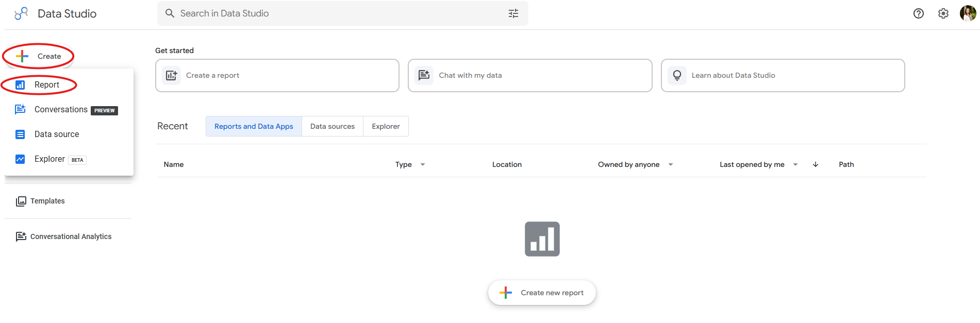980x323 pixels.
Task: Open the settings gear icon
Action: click(943, 13)
